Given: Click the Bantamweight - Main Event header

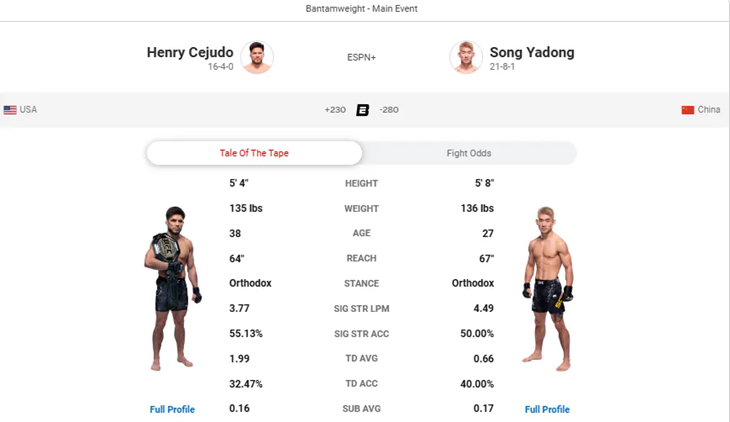Looking at the screenshot, I should pyautogui.click(x=361, y=8).
